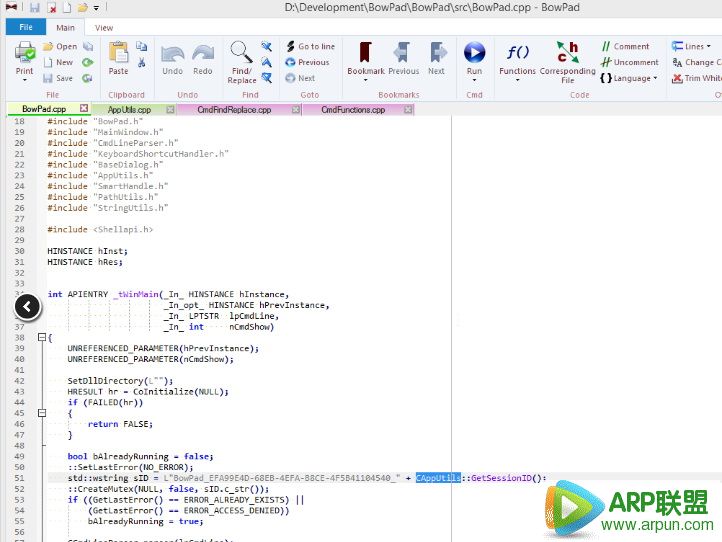The width and height of the screenshot is (722, 542).
Task: Expand the Print dropdown arrow
Action: 24,80
